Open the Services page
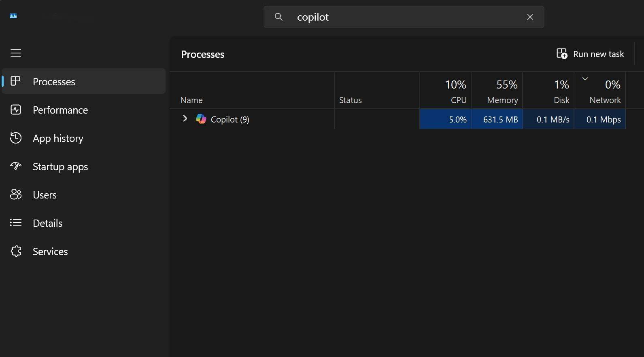This screenshot has height=357, width=644. tap(84, 251)
